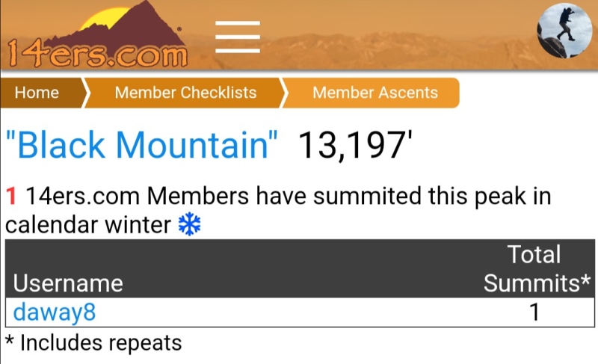Sort by Total Summits column header
Viewport: 598px width, 364px height.
point(537,268)
